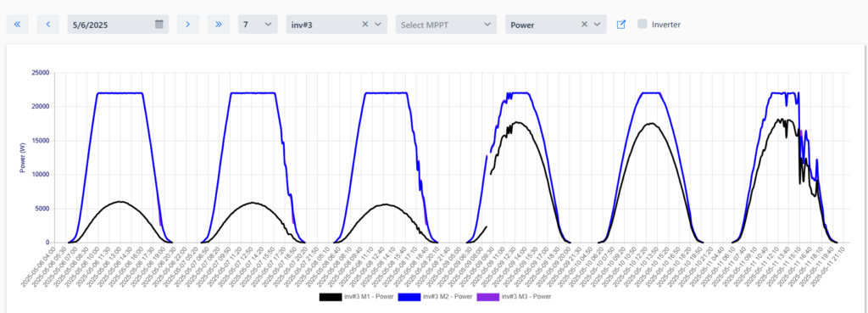The height and width of the screenshot is (313, 868).
Task: Open chart in new window icon
Action: [621, 25]
